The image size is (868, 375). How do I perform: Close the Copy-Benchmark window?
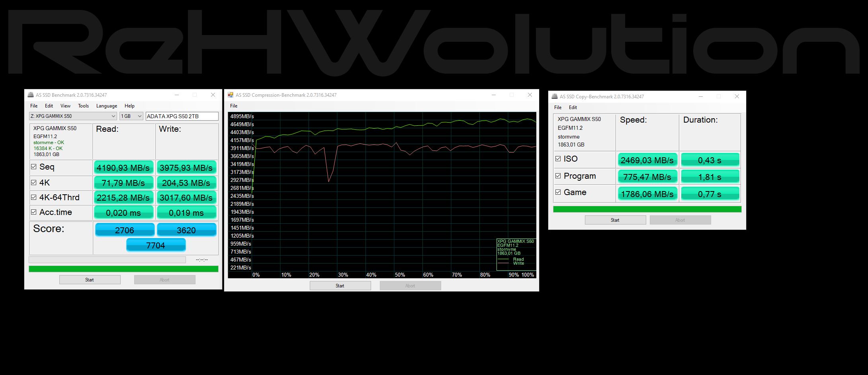(737, 96)
